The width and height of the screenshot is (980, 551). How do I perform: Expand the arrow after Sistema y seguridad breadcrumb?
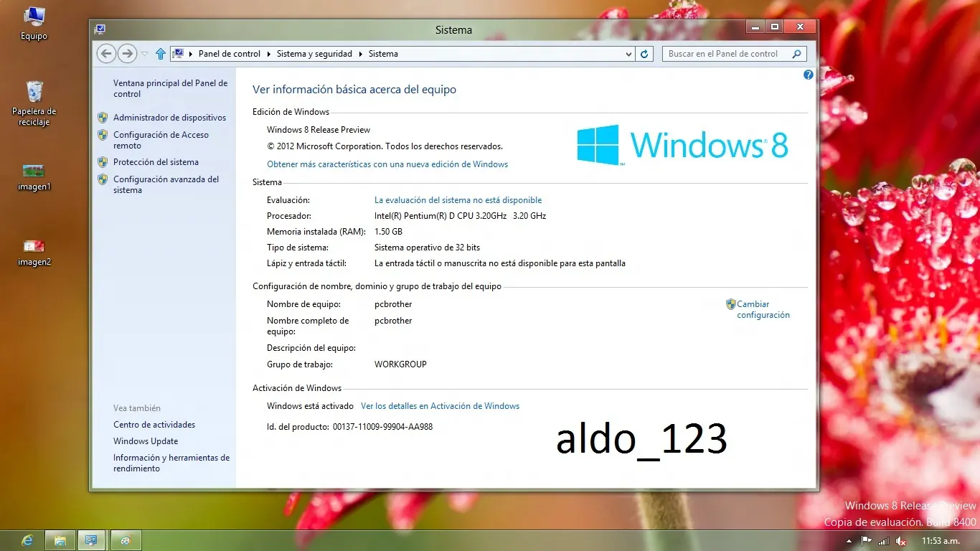point(360,54)
